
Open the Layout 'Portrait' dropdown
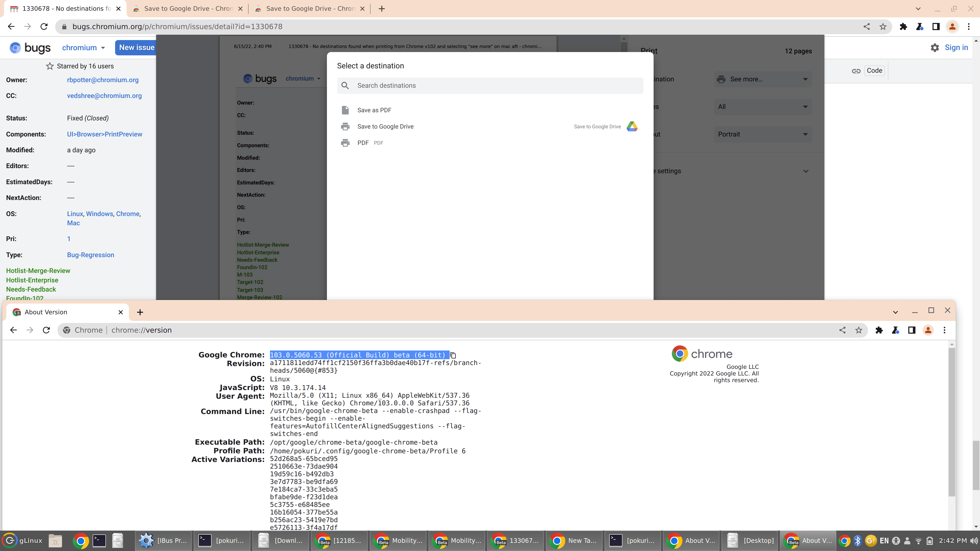coord(762,134)
